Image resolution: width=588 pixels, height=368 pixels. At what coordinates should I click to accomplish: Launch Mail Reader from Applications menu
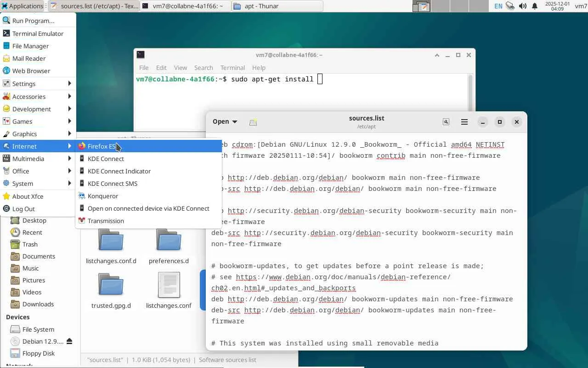tap(38, 58)
